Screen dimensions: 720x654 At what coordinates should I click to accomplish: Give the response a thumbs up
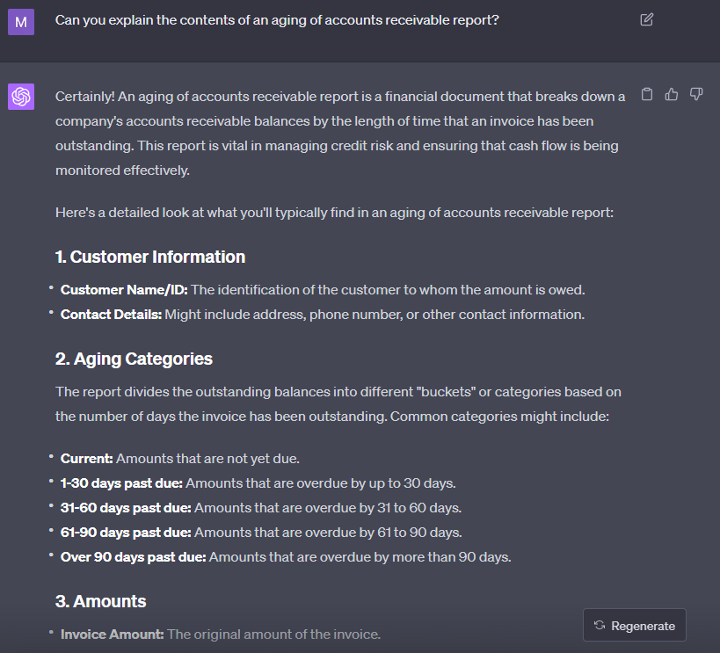672,94
